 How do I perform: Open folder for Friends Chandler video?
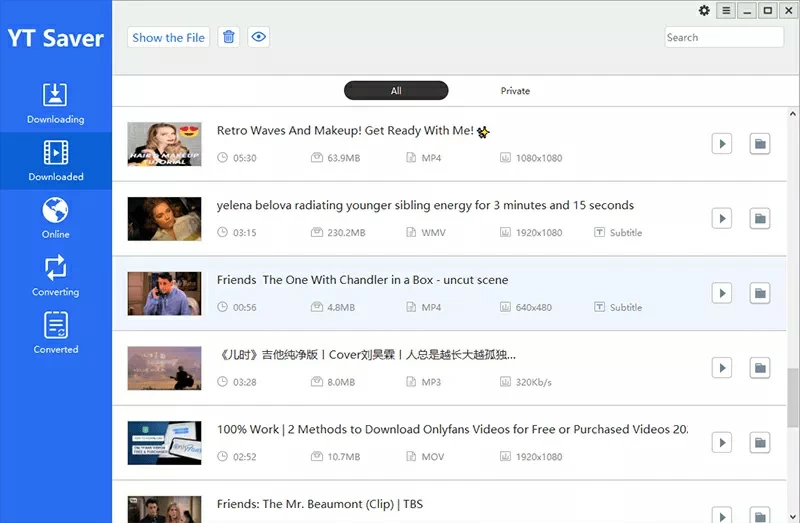coord(760,293)
